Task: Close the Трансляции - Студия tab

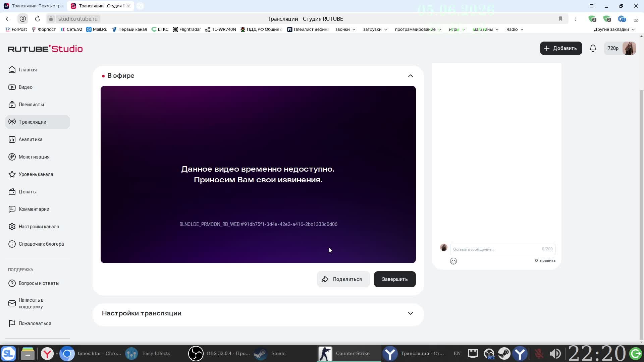Action: (x=128, y=6)
